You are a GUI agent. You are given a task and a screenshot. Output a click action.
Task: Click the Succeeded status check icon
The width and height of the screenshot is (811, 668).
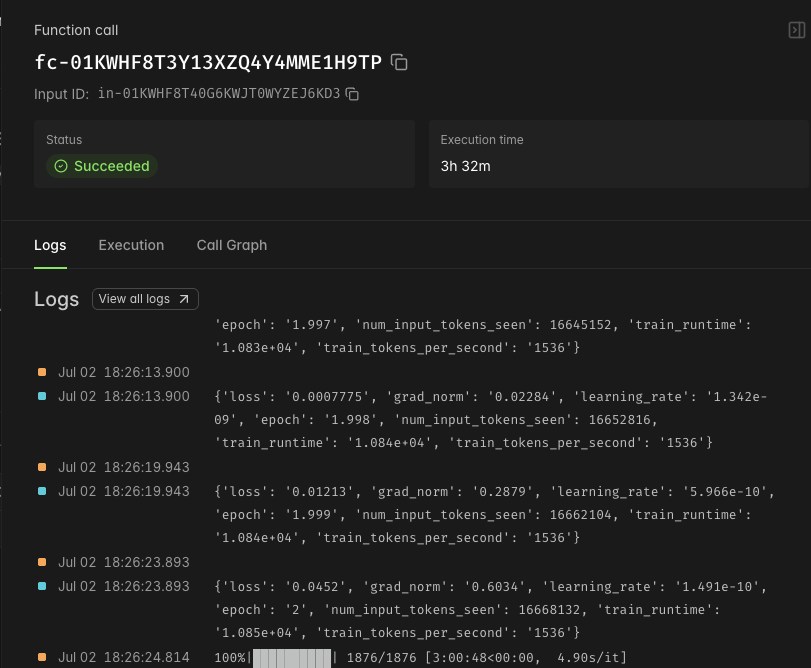[61, 166]
